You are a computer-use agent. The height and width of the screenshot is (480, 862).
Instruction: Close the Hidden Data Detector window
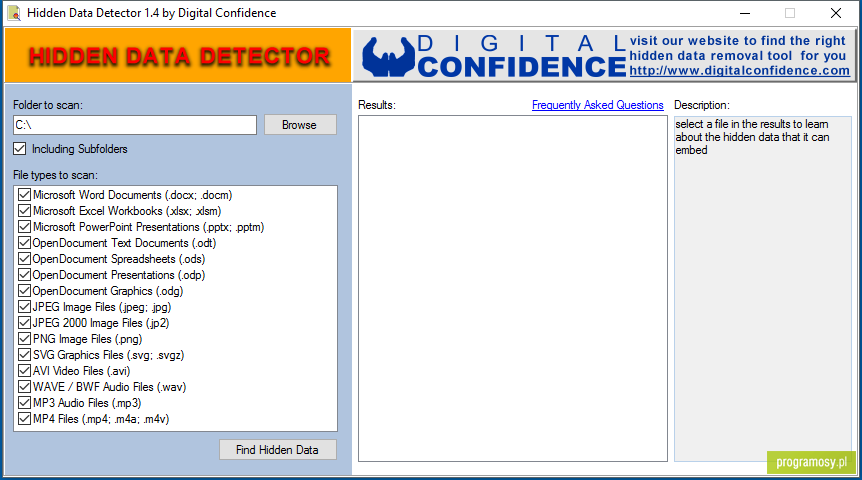(836, 13)
